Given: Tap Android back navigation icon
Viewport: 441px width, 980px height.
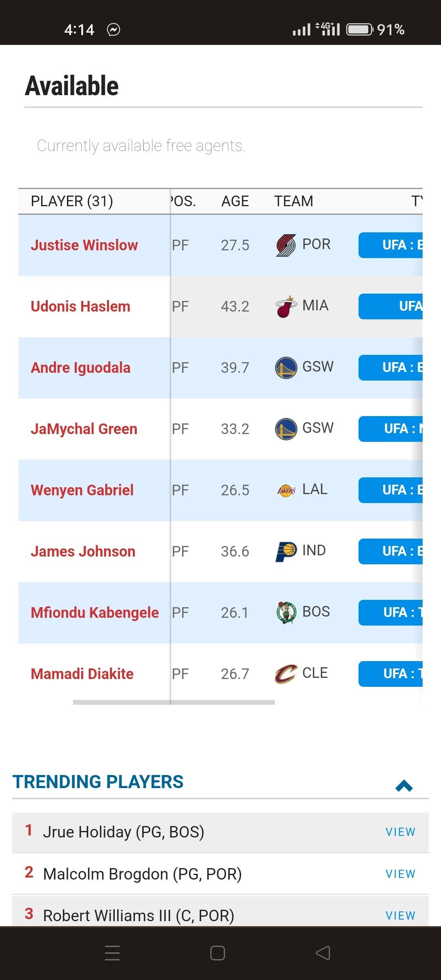Looking at the screenshot, I should pos(323,953).
